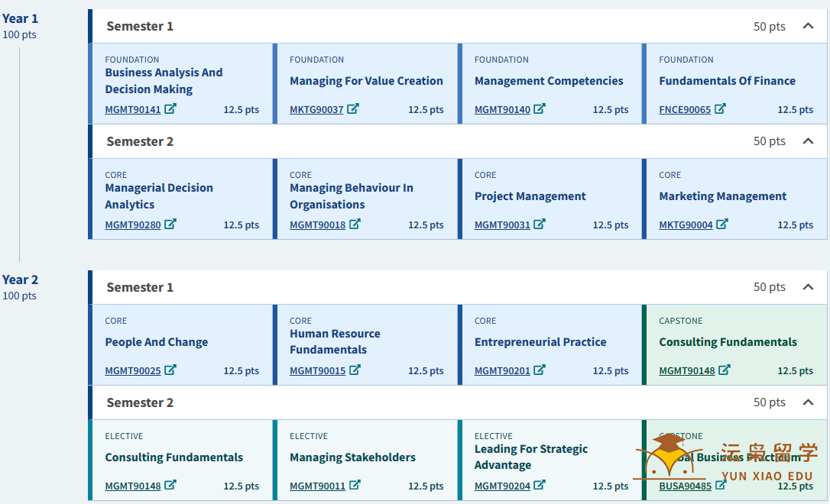Open external link icon beside MGMT90011
The image size is (830, 504).
(355, 486)
